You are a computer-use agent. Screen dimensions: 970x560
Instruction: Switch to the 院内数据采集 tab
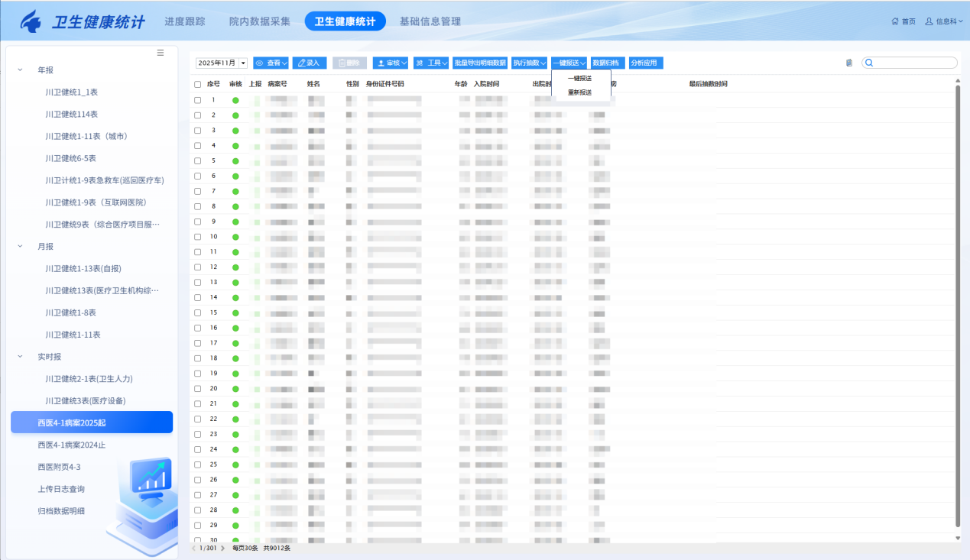[260, 21]
